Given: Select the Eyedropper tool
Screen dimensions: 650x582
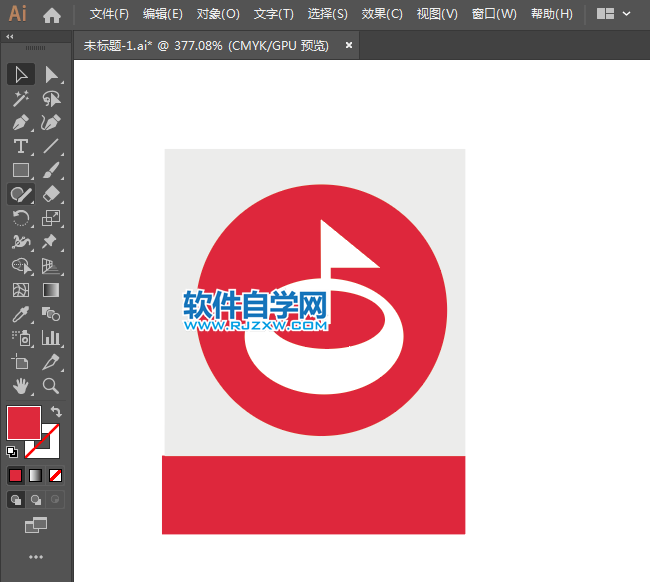Looking at the screenshot, I should pyautogui.click(x=20, y=314).
